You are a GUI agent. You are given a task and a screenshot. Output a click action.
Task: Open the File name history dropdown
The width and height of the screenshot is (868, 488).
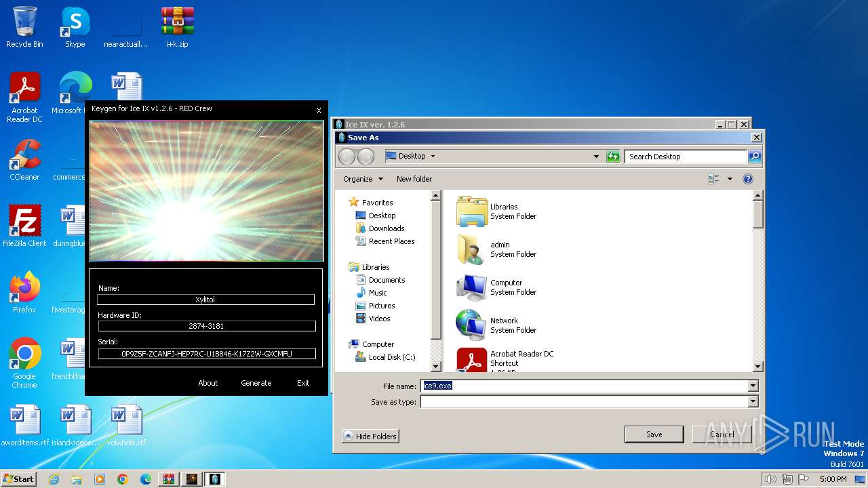[753, 386]
